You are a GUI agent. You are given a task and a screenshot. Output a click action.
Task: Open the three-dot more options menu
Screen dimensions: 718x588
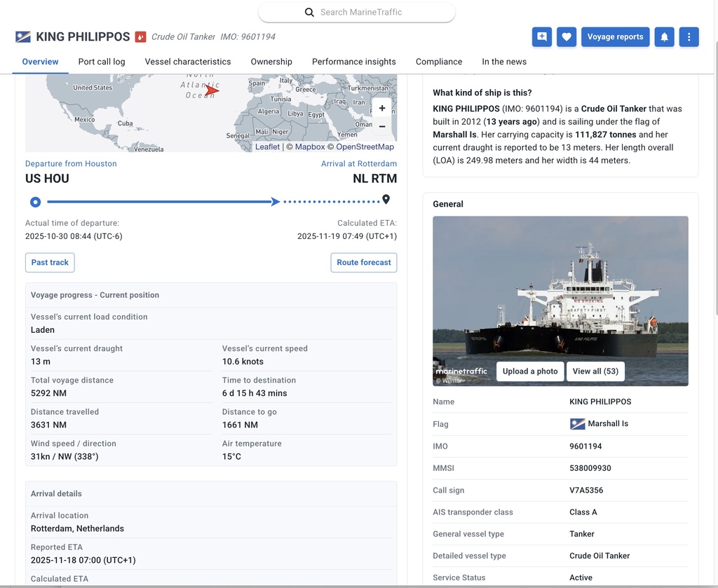click(689, 37)
